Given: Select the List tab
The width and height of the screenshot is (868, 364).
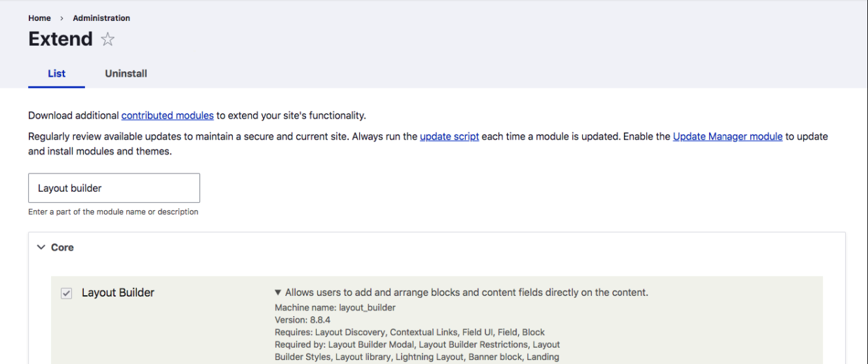Looking at the screenshot, I should [x=57, y=73].
